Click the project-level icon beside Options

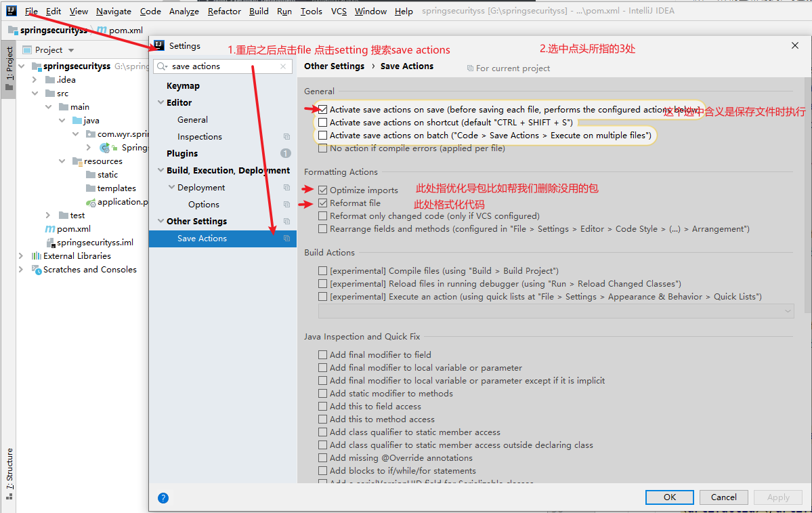(x=286, y=205)
